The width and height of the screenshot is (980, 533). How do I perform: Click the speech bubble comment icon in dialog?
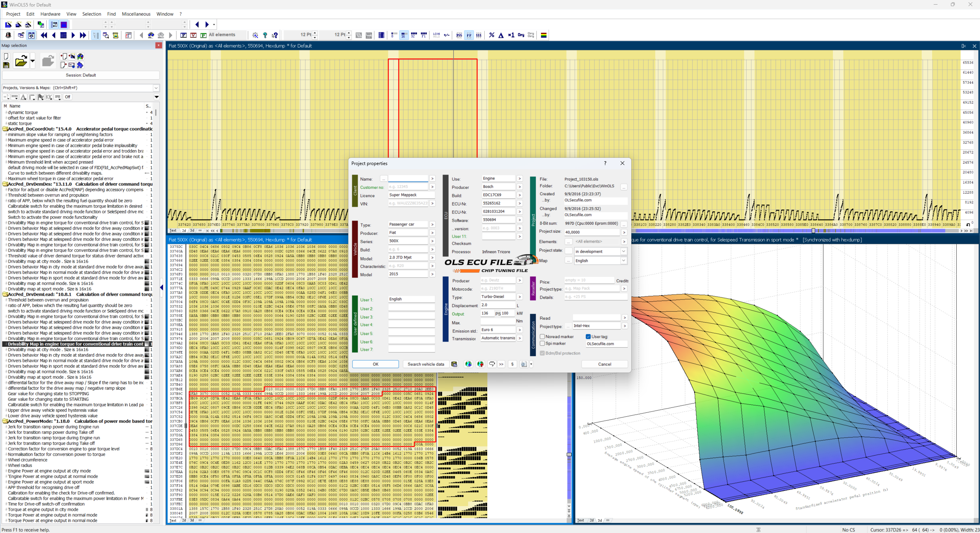tap(492, 364)
